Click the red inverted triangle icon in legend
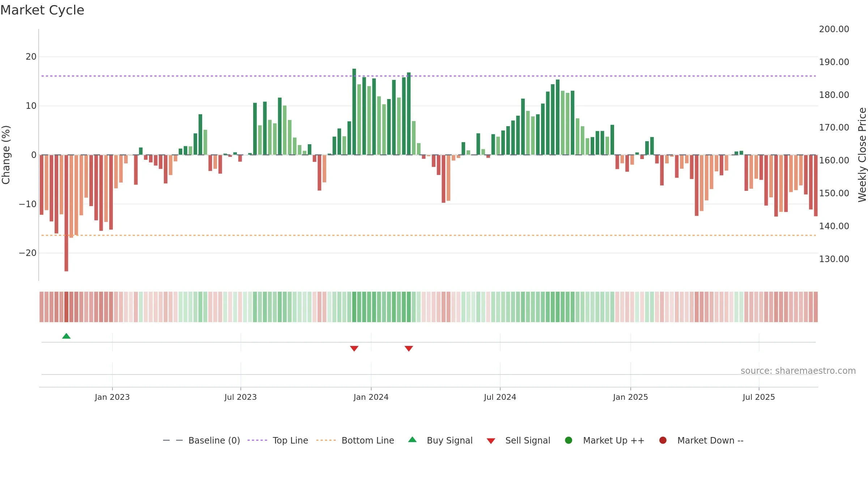The image size is (868, 488). 491,441
